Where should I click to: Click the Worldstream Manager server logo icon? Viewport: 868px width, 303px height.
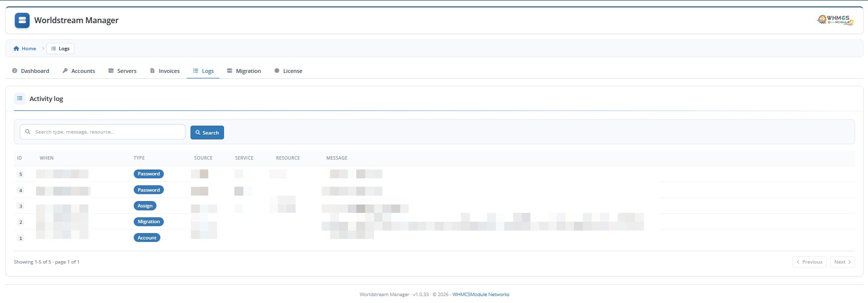[x=22, y=20]
